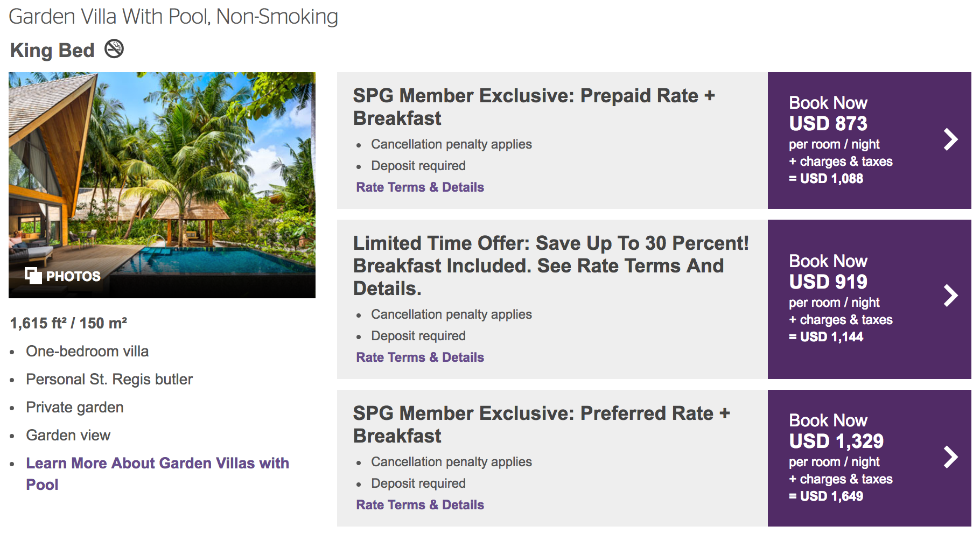Screen dimensions: 980x533
Task: Book the USD 873 Prepaid Rate
Action: (x=828, y=123)
